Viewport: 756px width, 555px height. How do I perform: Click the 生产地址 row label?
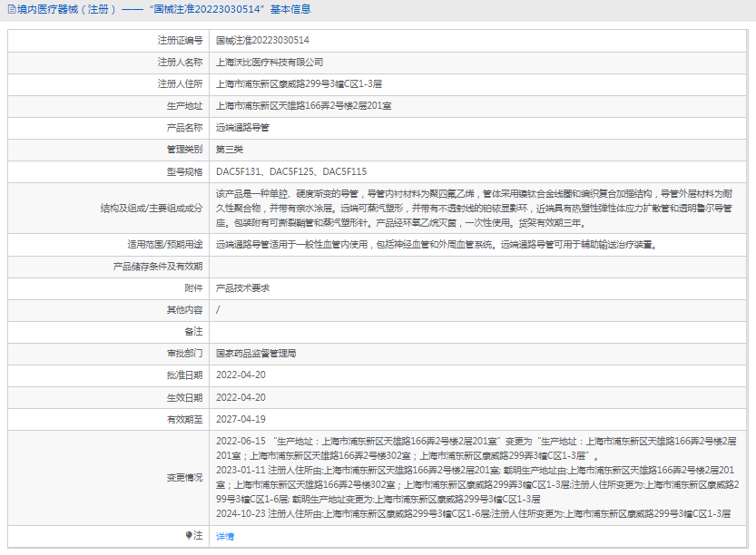point(184,105)
